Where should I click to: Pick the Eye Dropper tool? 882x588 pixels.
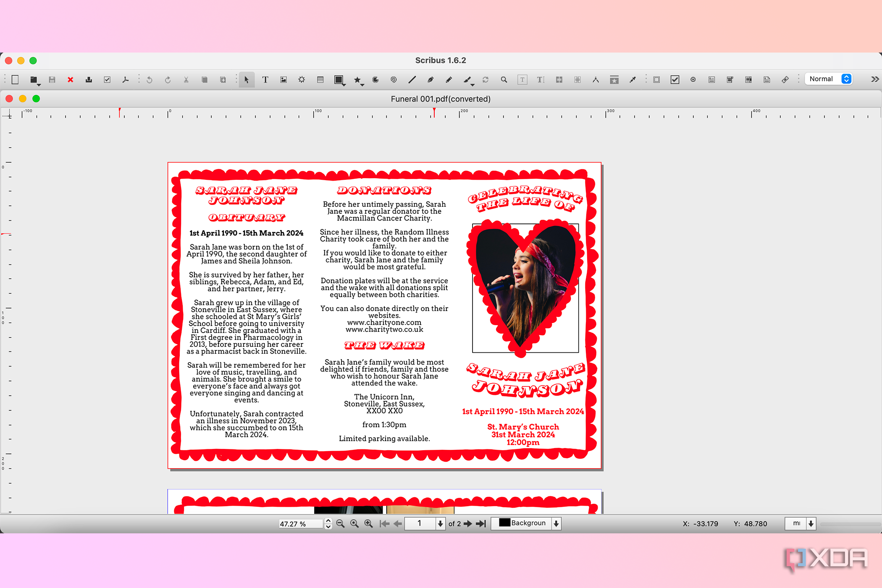[633, 80]
